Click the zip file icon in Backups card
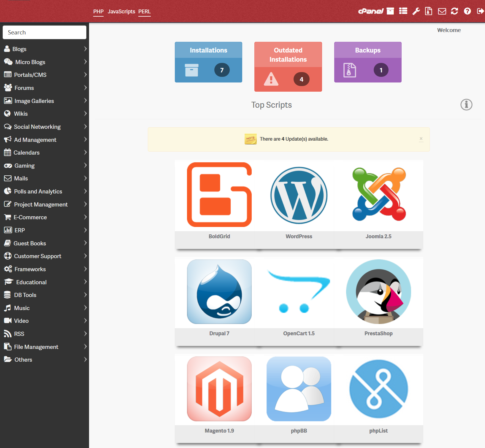The height and width of the screenshot is (448, 485). tap(350, 70)
